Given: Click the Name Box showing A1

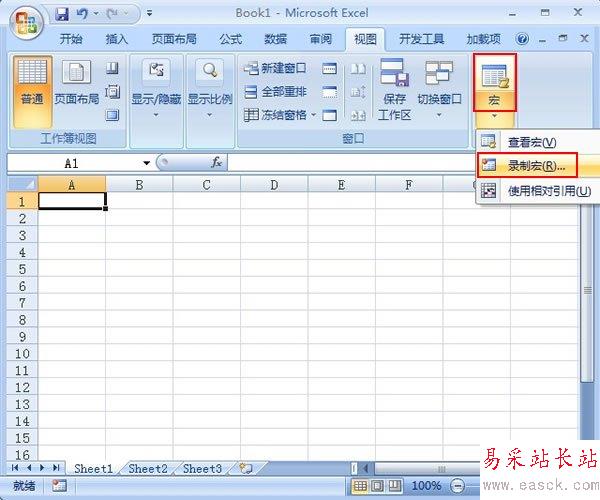Looking at the screenshot, I should point(73,164).
